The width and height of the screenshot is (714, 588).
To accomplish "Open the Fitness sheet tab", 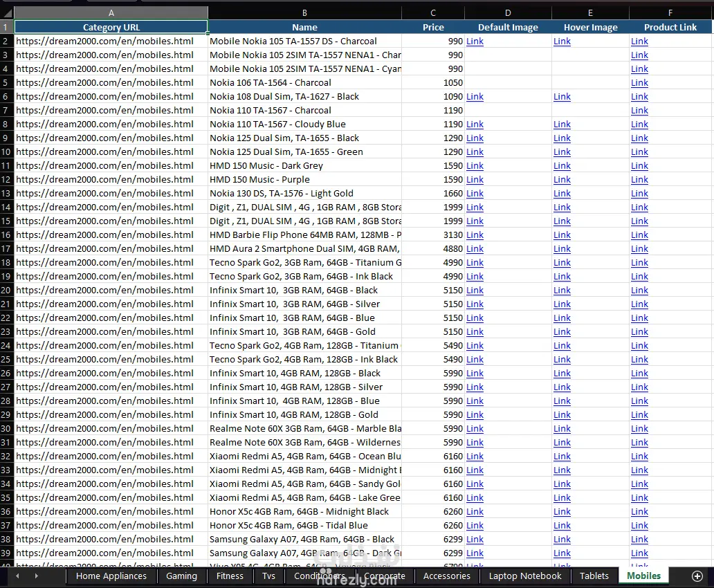I will [230, 576].
